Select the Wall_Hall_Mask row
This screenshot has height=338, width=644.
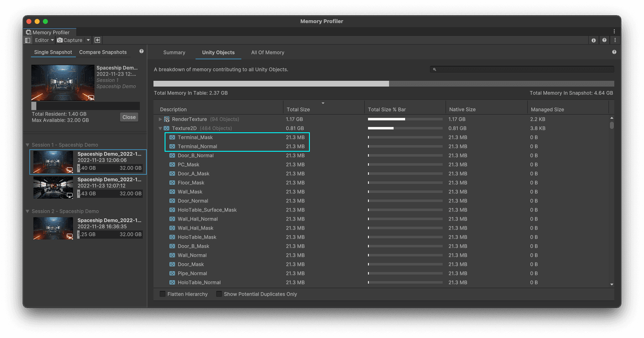click(x=382, y=228)
